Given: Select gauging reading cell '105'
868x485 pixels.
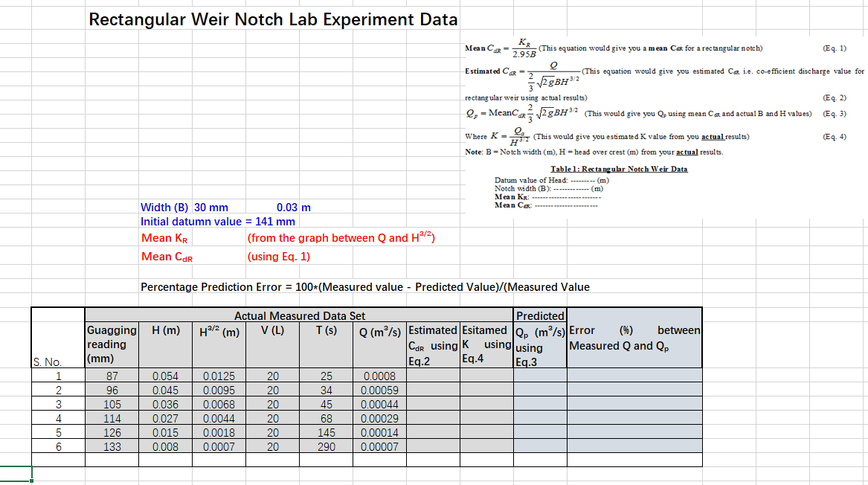Looking at the screenshot, I should pyautogui.click(x=112, y=405).
